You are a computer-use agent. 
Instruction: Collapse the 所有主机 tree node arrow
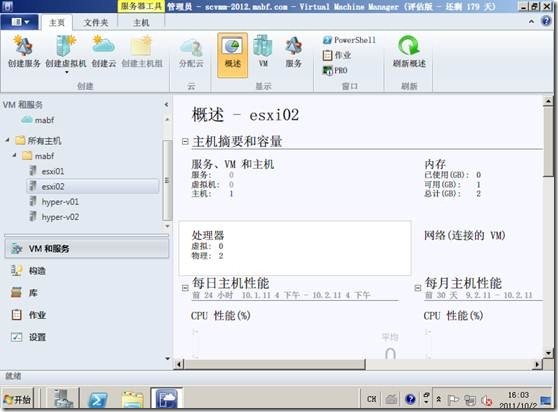pyautogui.click(x=7, y=141)
